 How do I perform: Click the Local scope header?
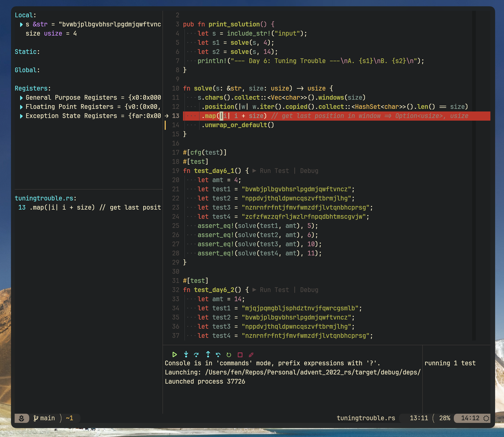[x=25, y=15]
